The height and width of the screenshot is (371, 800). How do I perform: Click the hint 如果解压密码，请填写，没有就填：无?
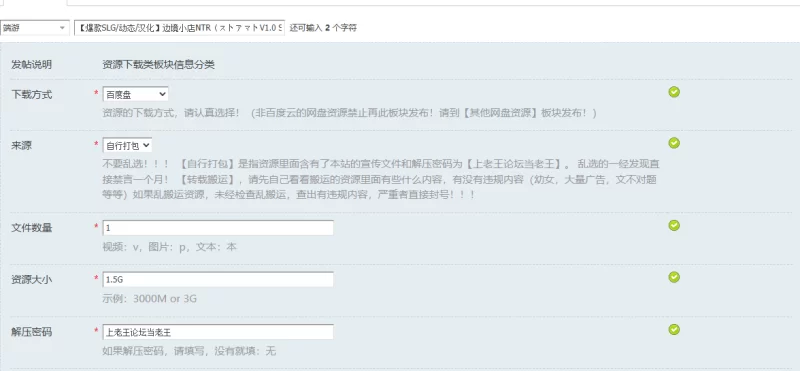click(x=189, y=351)
